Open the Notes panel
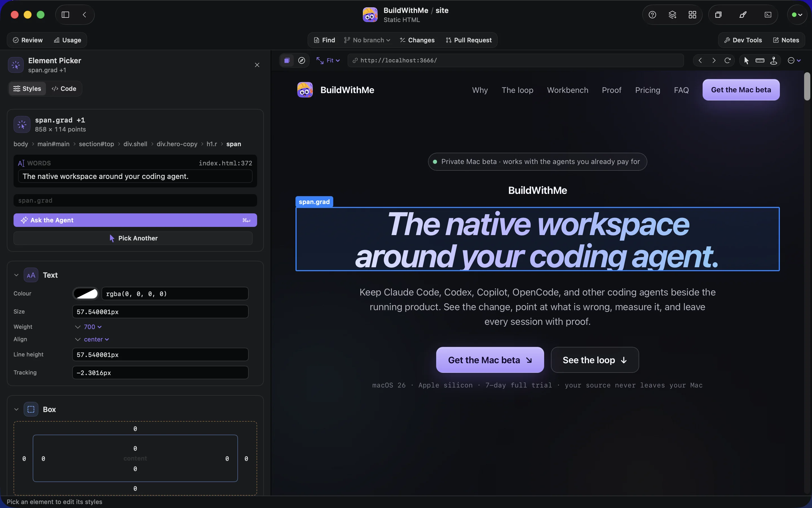Viewport: 812px width, 508px height. pyautogui.click(x=786, y=40)
